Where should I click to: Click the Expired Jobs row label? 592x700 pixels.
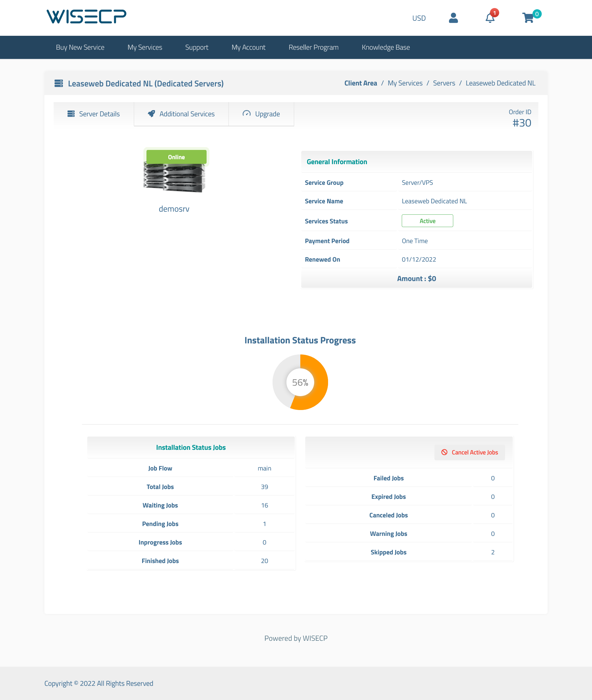[388, 497]
